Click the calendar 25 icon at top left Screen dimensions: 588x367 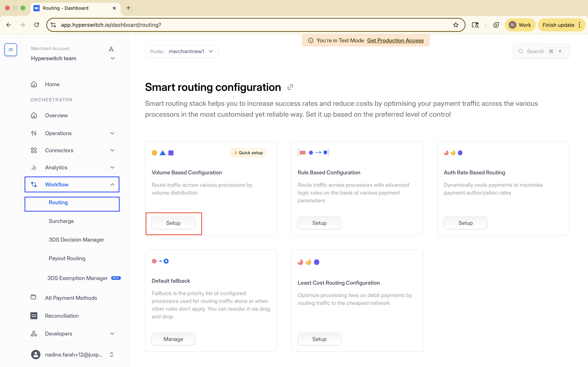point(11,50)
